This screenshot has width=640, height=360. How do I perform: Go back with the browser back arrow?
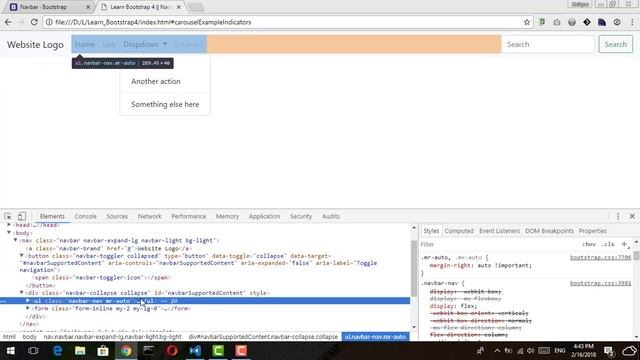[x=8, y=22]
